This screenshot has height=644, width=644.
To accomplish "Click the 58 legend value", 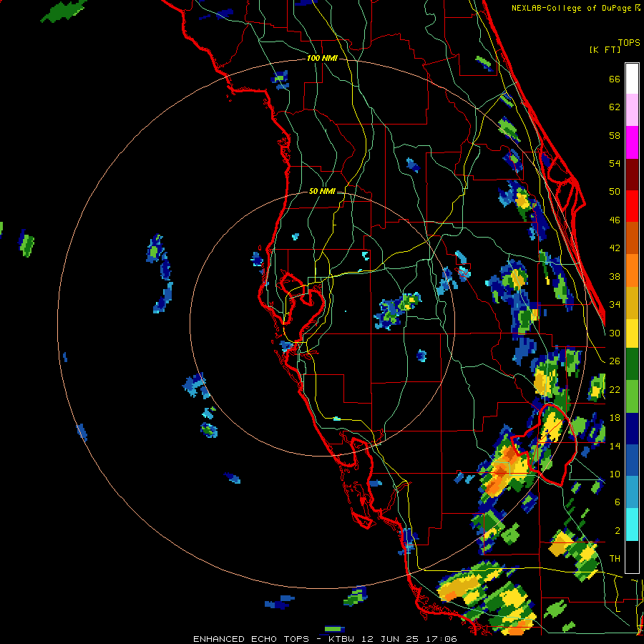I will (615, 135).
